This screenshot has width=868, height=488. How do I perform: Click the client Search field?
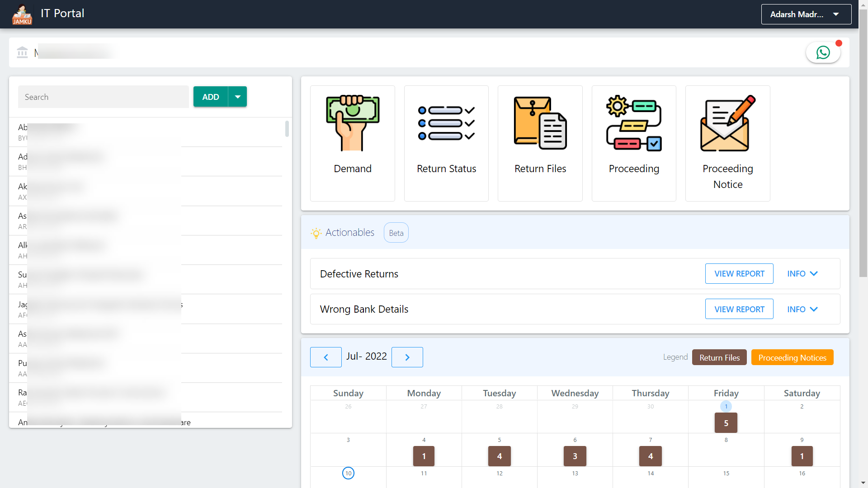pos(103,97)
